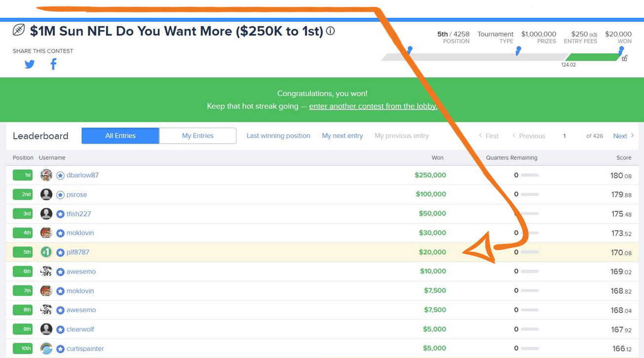
Task: Open enter another contest from lobby link
Action: [x=373, y=106]
